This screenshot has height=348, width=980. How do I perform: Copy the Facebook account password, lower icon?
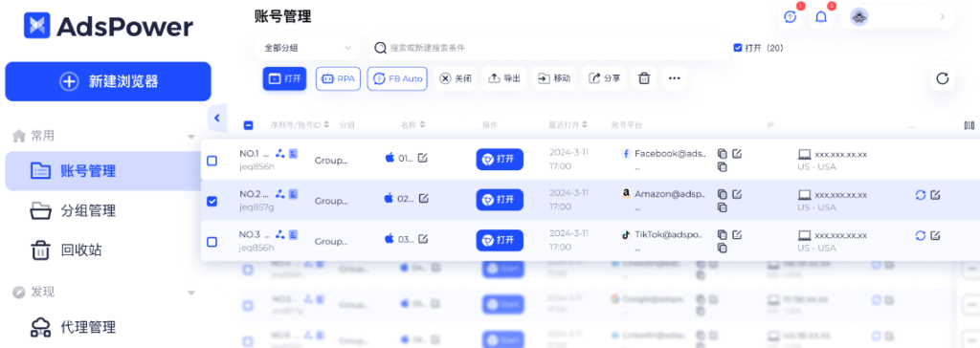click(723, 166)
